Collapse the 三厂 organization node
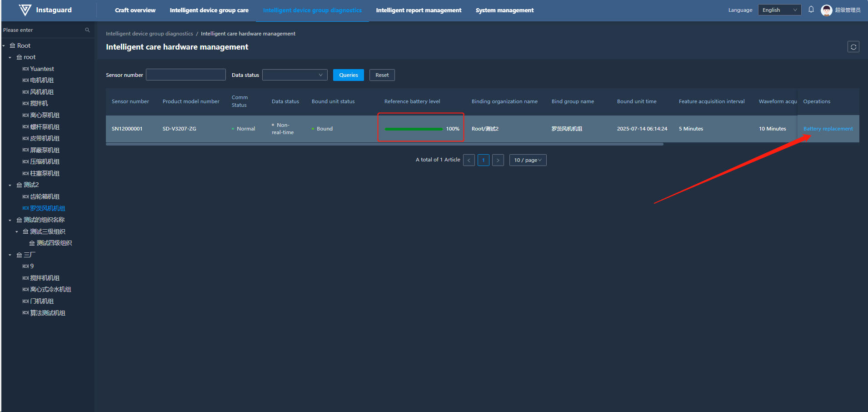 tap(10, 255)
